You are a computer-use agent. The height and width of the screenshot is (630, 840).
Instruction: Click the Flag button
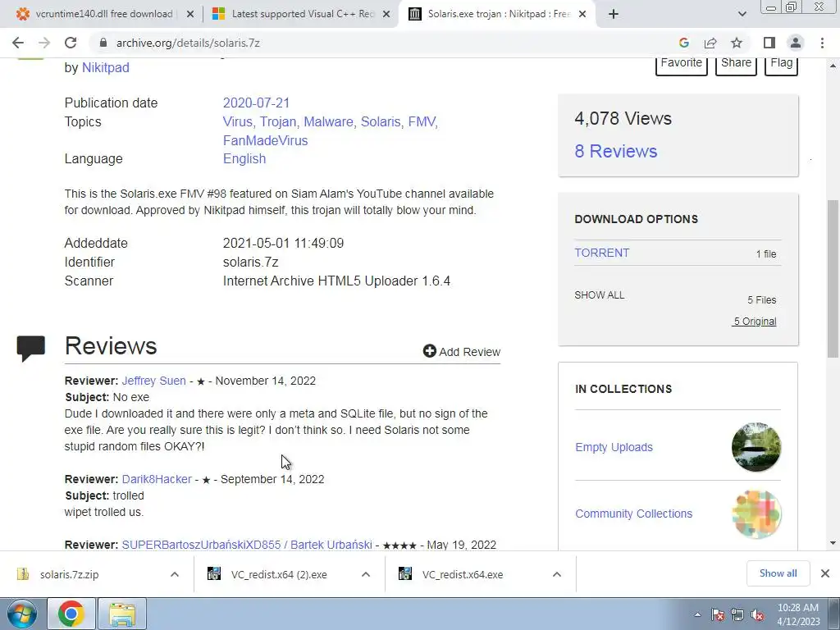(781, 65)
